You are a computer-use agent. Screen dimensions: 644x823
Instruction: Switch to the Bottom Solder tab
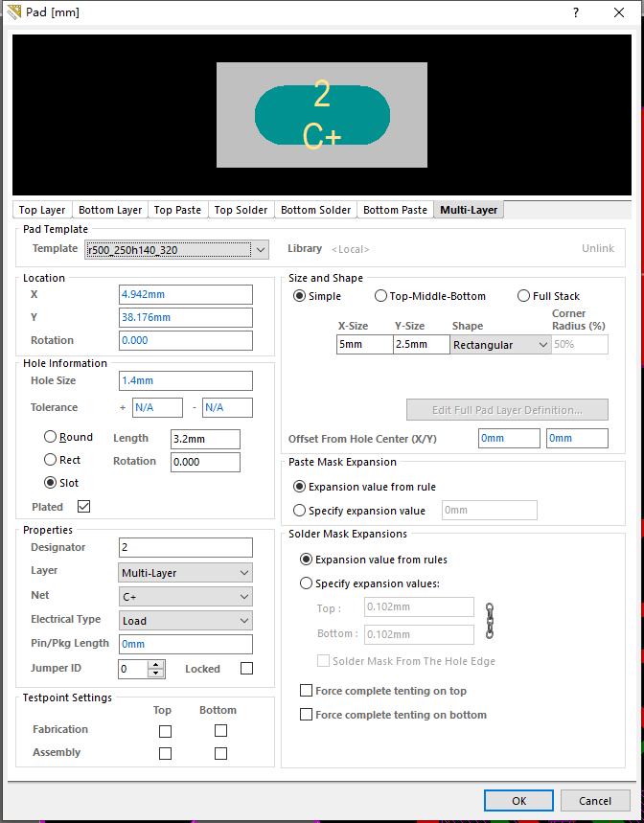(315, 210)
